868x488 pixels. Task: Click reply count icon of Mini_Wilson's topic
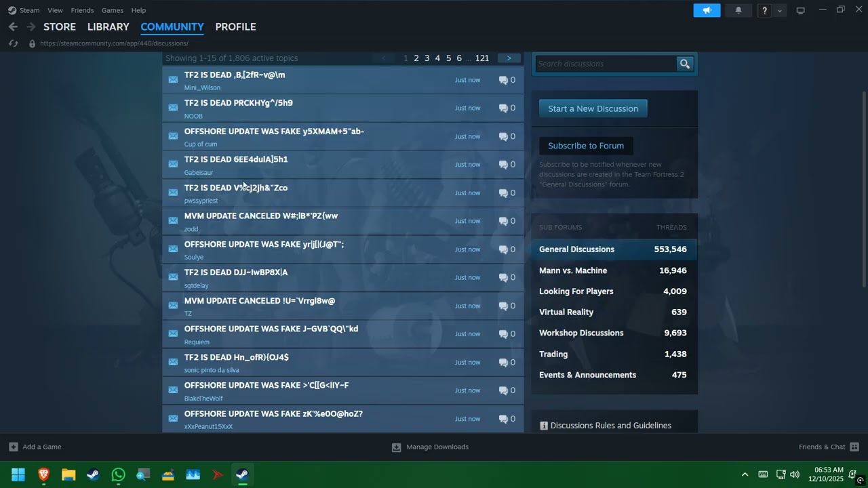[503, 80]
